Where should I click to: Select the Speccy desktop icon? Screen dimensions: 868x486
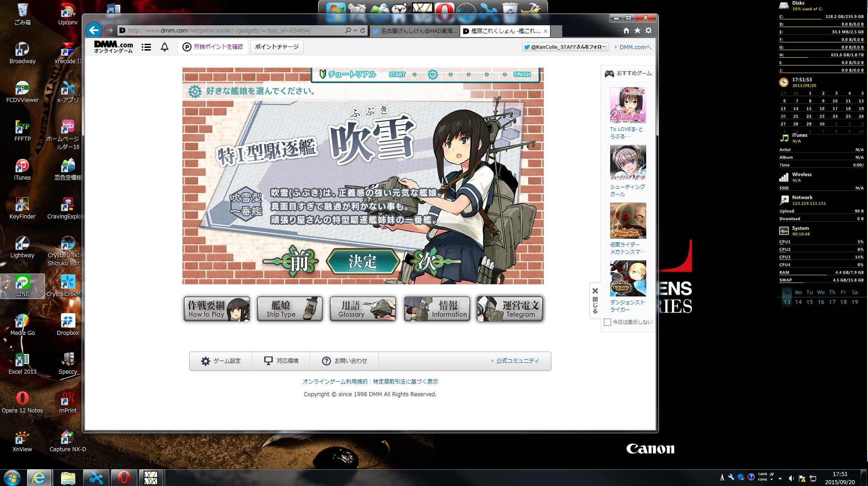68,364
